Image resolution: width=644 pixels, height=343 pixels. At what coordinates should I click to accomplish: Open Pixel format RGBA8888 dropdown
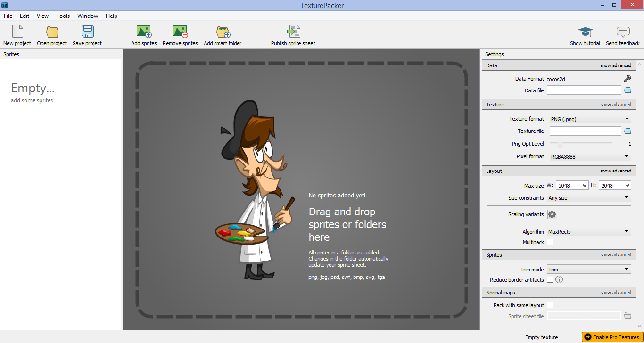point(590,156)
